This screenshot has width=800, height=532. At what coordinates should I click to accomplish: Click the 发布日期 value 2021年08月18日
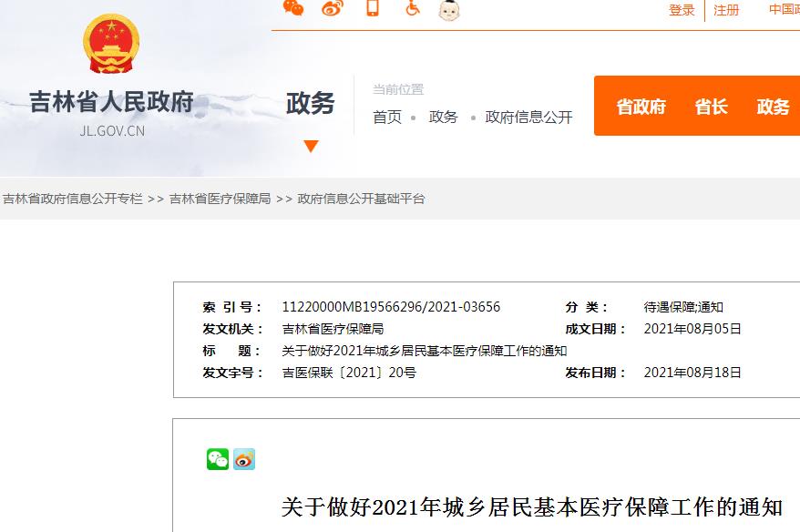click(692, 373)
